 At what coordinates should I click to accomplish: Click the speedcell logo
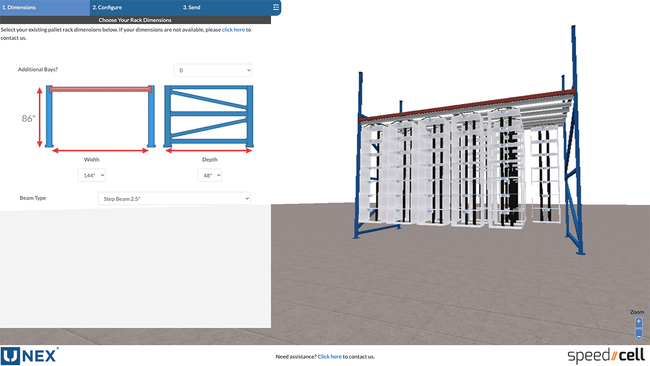point(606,356)
